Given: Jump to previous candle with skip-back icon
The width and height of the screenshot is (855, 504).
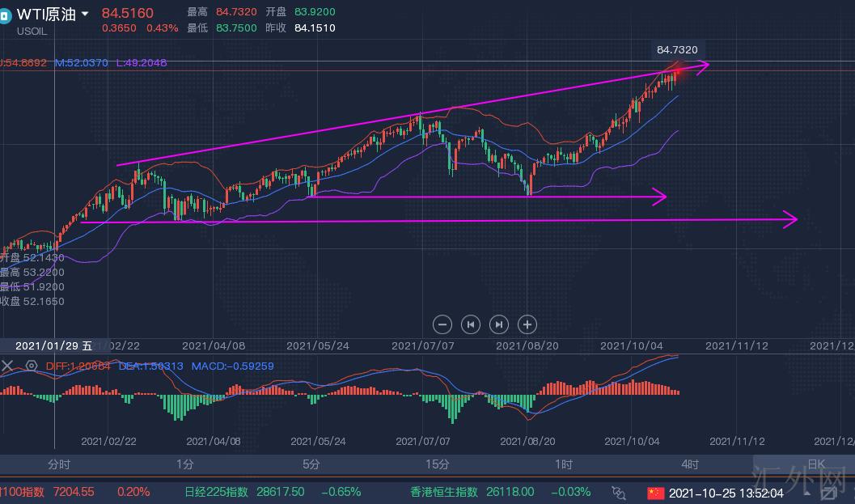Looking at the screenshot, I should click(470, 324).
